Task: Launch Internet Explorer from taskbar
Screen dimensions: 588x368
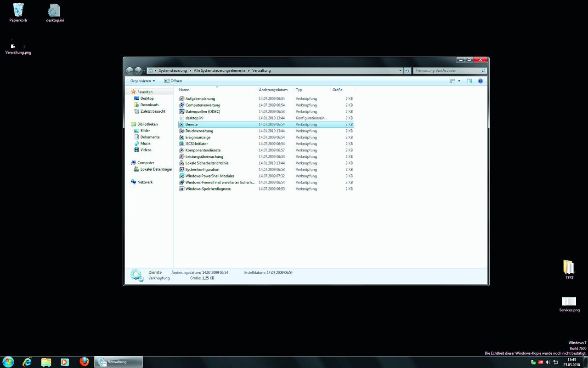Action: click(x=28, y=362)
